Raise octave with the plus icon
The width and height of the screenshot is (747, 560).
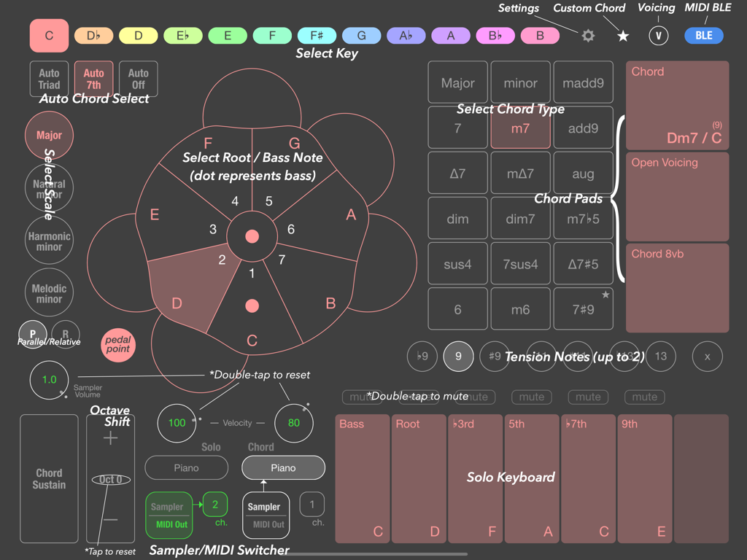[x=109, y=437]
